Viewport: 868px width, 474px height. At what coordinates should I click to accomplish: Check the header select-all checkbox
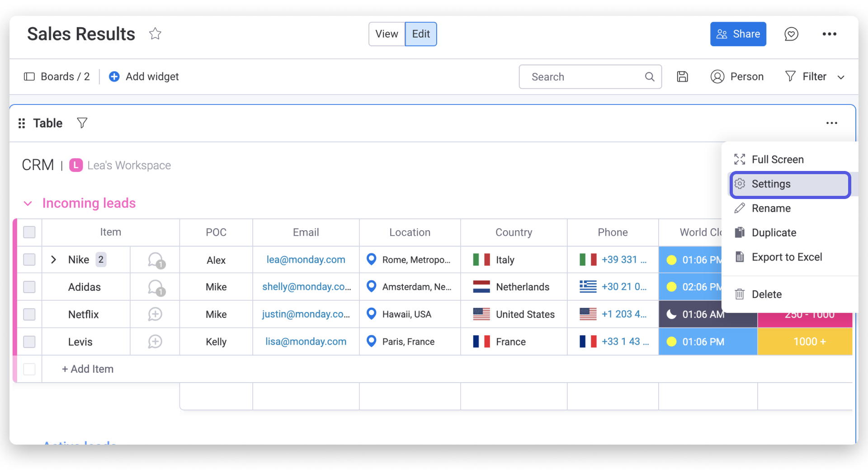[29, 232]
